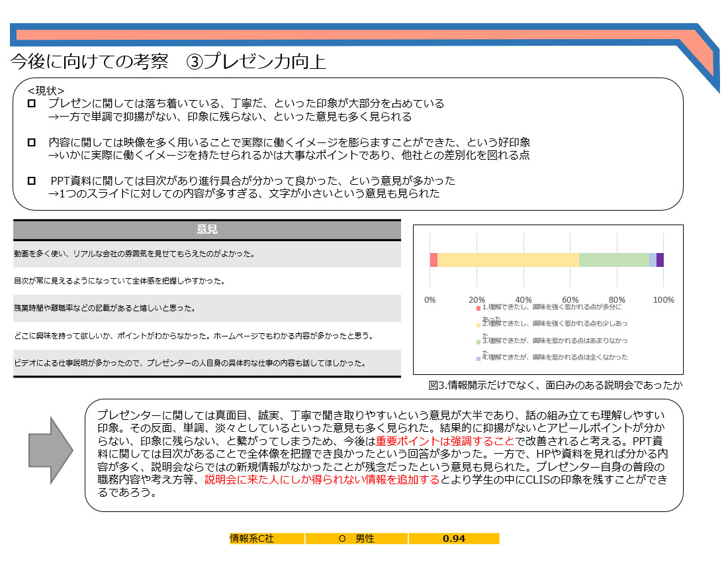Select the yellow segment of the bar chart
This screenshot has height=563, width=728.
[508, 260]
